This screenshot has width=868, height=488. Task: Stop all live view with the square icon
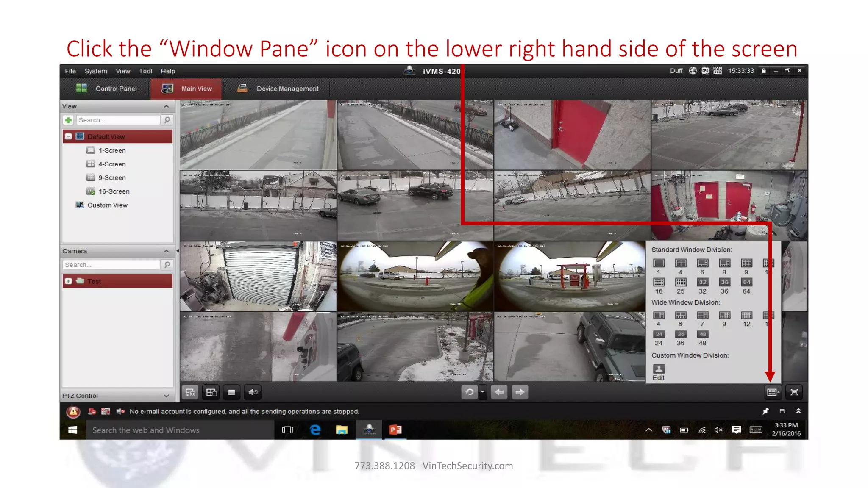231,392
